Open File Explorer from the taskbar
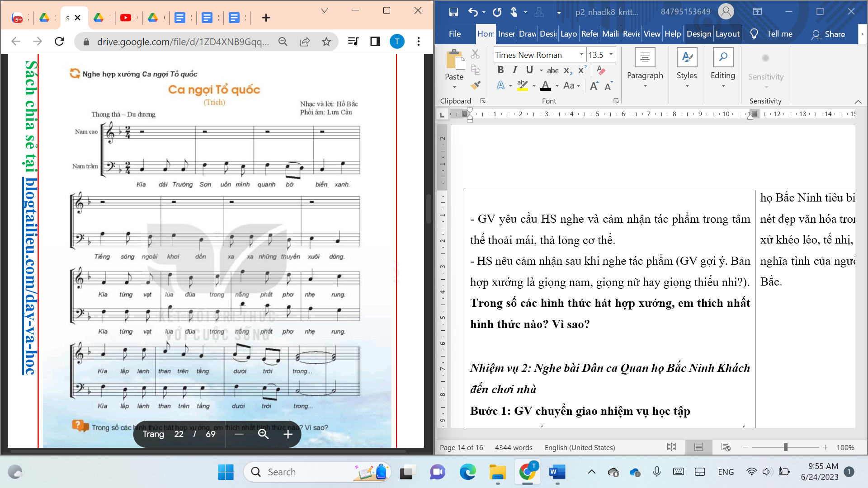Image resolution: width=868 pixels, height=488 pixels. click(497, 472)
